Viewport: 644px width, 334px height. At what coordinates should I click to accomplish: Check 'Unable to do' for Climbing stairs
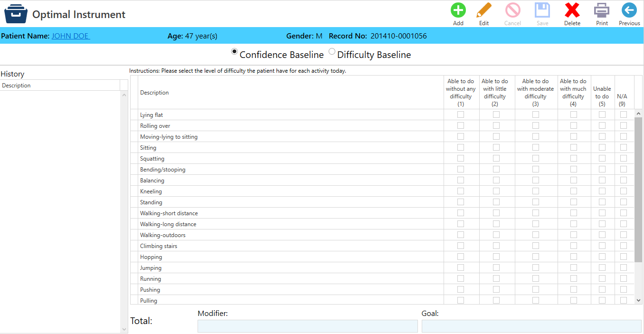602,246
